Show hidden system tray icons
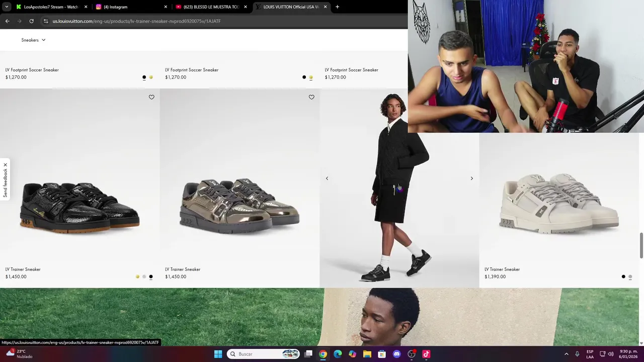This screenshot has width=644, height=362. [566, 354]
